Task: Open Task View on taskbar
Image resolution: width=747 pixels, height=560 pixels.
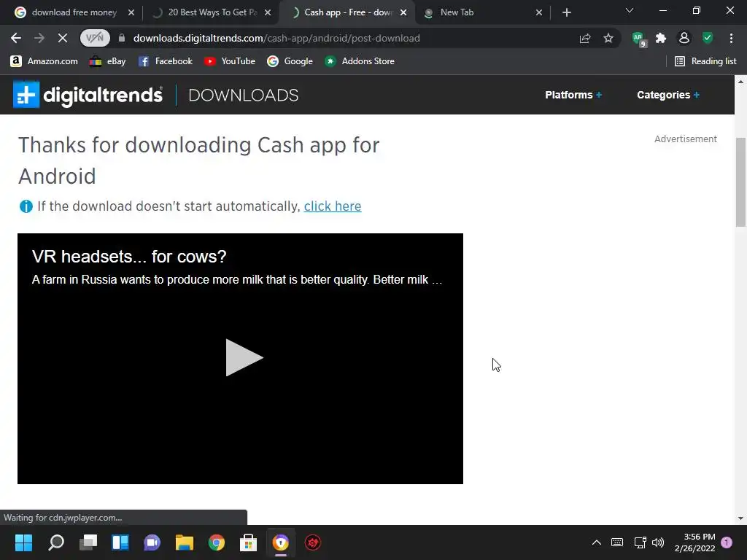Action: click(88, 542)
